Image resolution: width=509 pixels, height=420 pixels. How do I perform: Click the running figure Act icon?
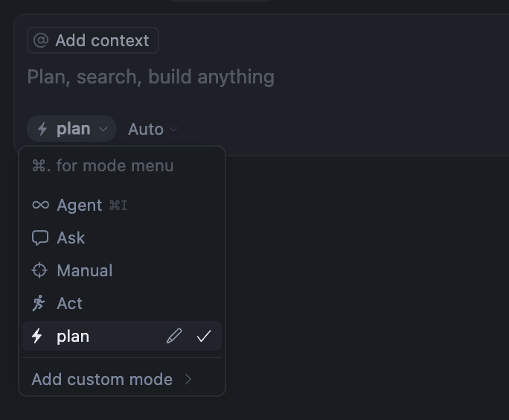tap(39, 303)
